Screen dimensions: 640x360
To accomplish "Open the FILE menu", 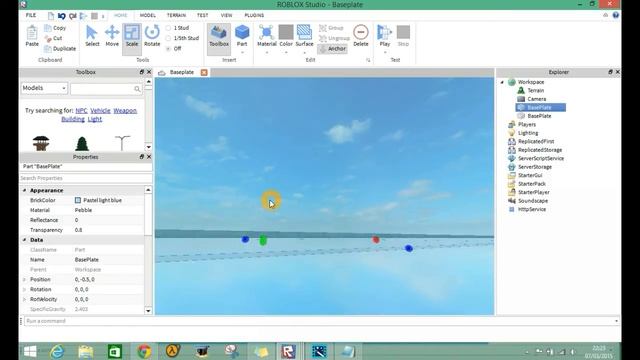I will point(31,15).
